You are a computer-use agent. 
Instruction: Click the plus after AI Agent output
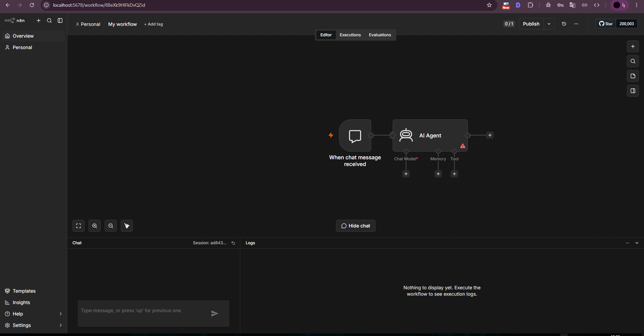click(490, 135)
